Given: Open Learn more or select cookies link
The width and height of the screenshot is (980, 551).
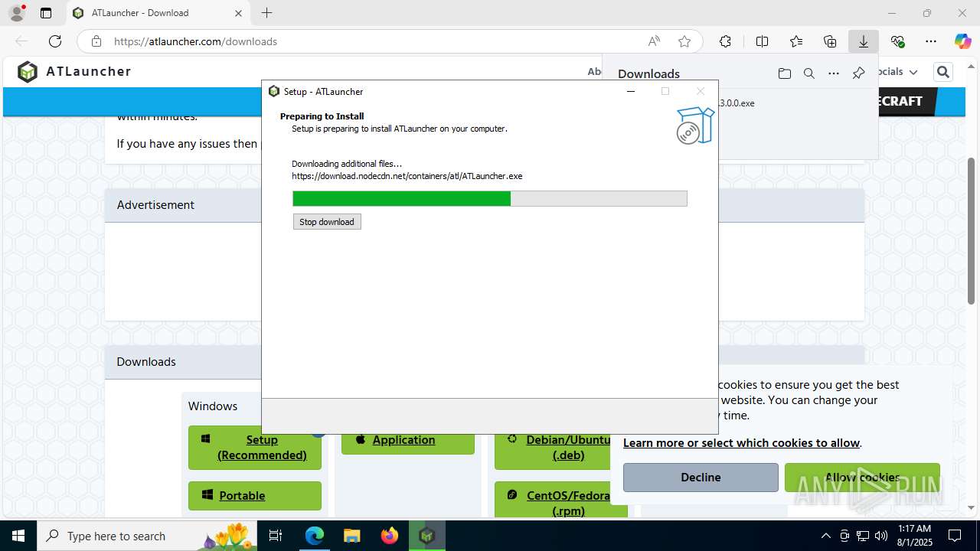Looking at the screenshot, I should [x=741, y=443].
